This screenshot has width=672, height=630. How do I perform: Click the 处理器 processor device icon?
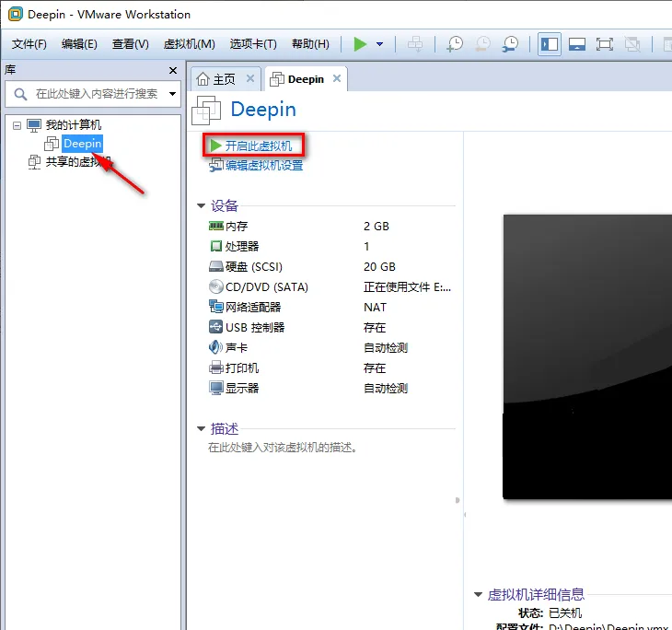tap(215, 246)
